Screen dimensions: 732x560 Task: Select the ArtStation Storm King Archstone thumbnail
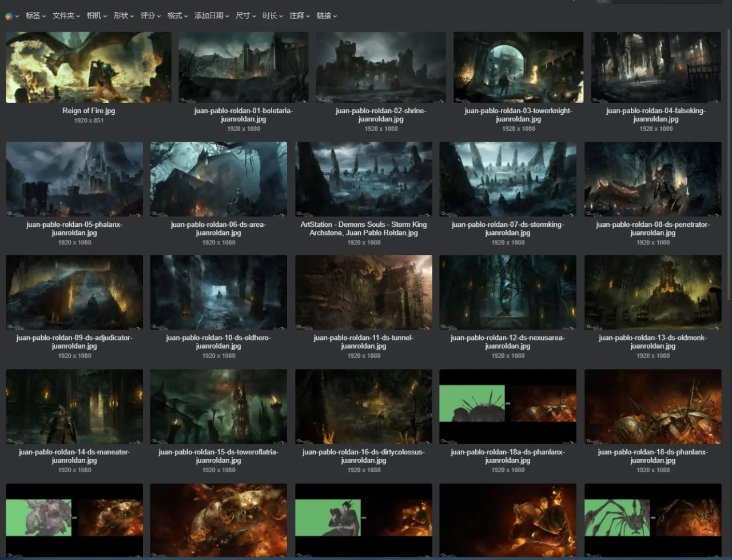point(364,179)
